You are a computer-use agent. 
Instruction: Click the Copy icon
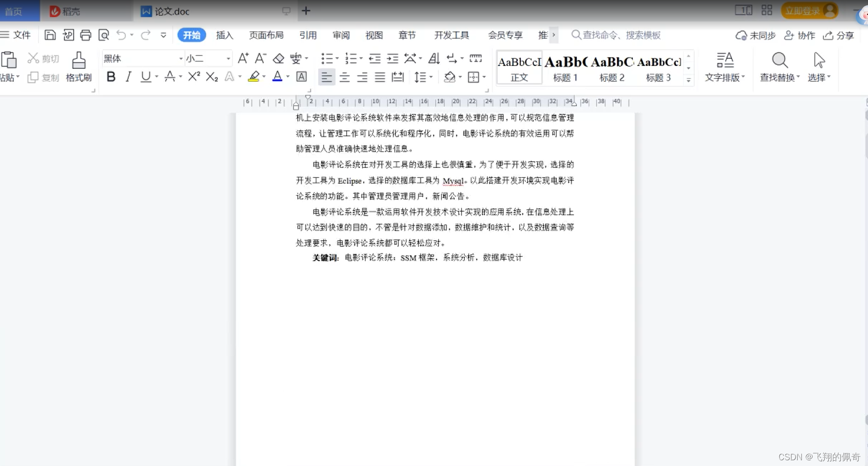pyautogui.click(x=33, y=78)
